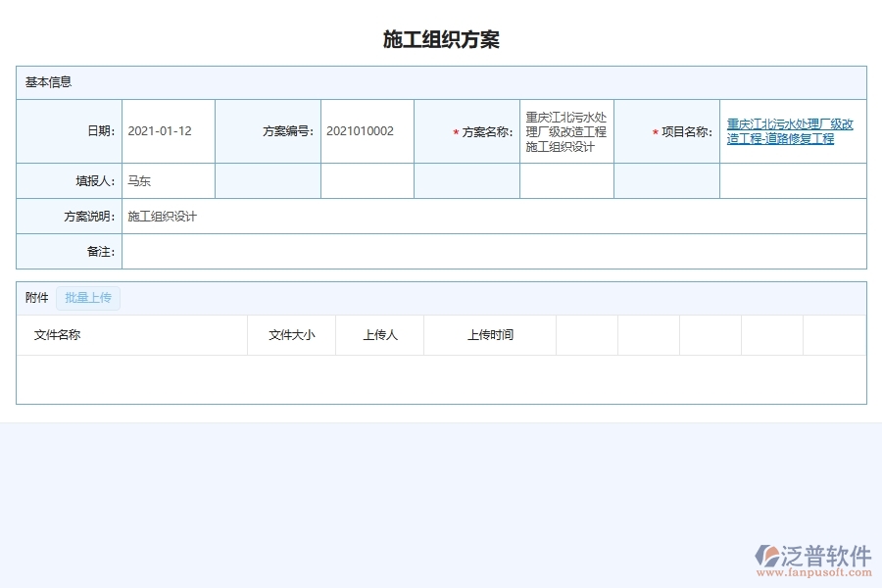Select the 方案编号 field value 2021010002
The height and width of the screenshot is (588, 882).
(x=367, y=131)
